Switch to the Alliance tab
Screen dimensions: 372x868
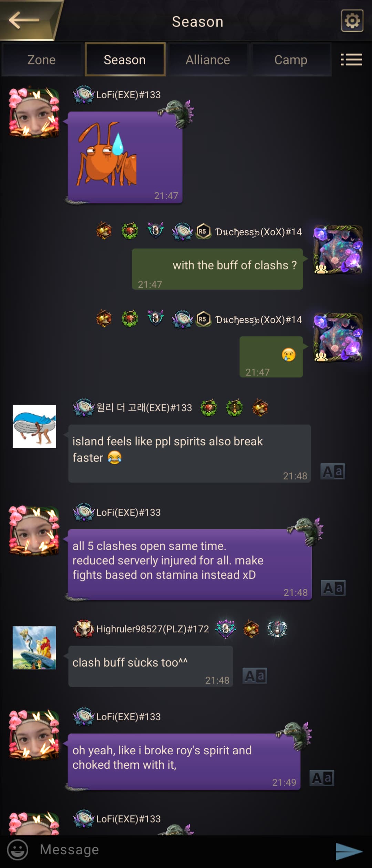pos(208,60)
